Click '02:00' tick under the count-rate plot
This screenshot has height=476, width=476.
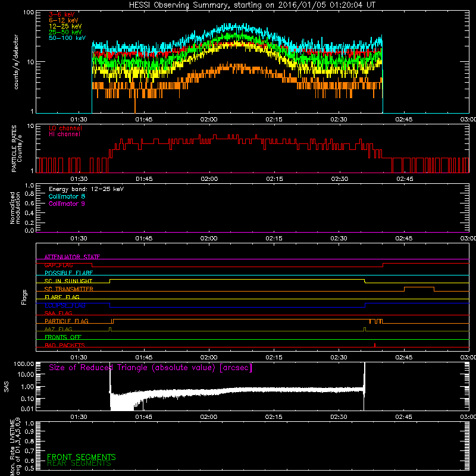click(209, 120)
